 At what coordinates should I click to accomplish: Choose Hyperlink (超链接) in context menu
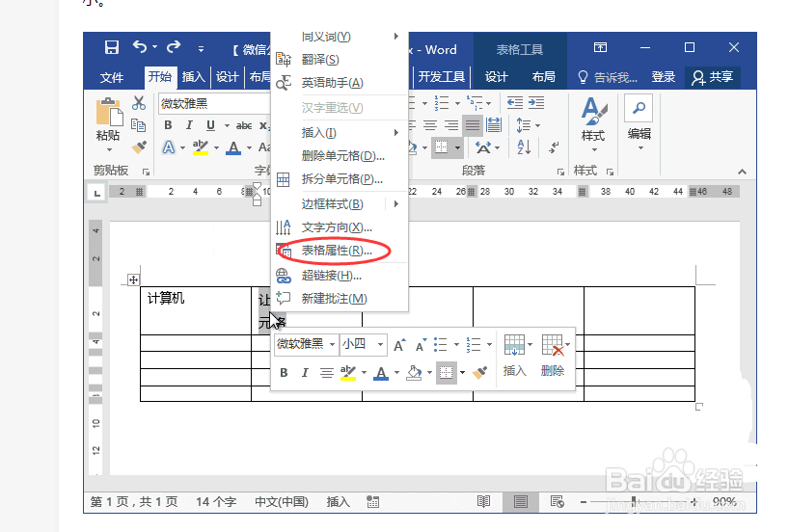340,276
